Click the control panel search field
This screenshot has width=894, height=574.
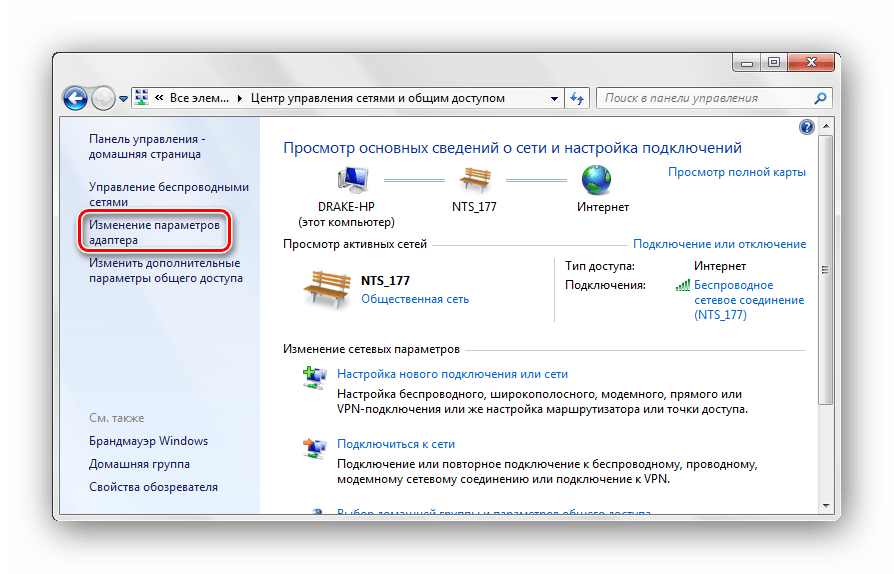[705, 98]
